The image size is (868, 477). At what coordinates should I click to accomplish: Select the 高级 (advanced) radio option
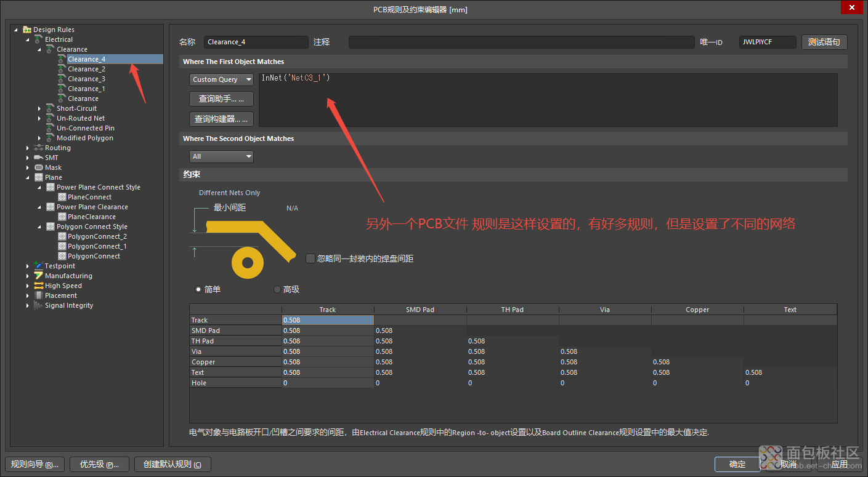point(277,289)
